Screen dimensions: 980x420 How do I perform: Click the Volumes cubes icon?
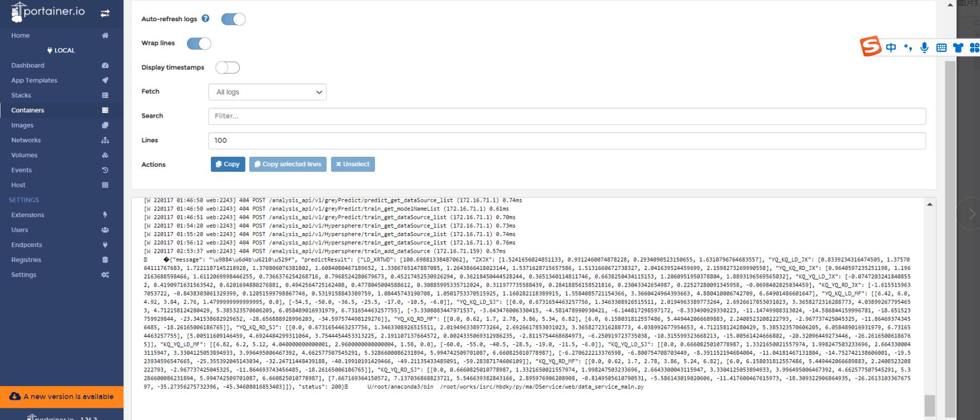(x=105, y=155)
